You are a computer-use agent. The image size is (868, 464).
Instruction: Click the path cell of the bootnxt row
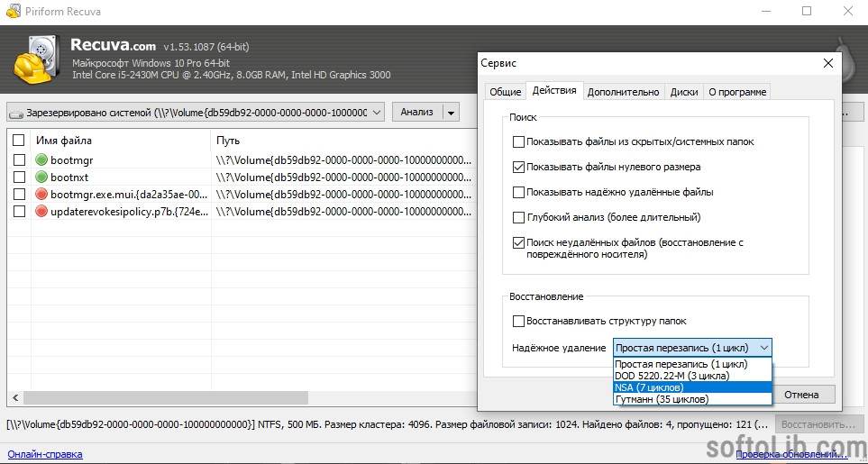point(343,177)
